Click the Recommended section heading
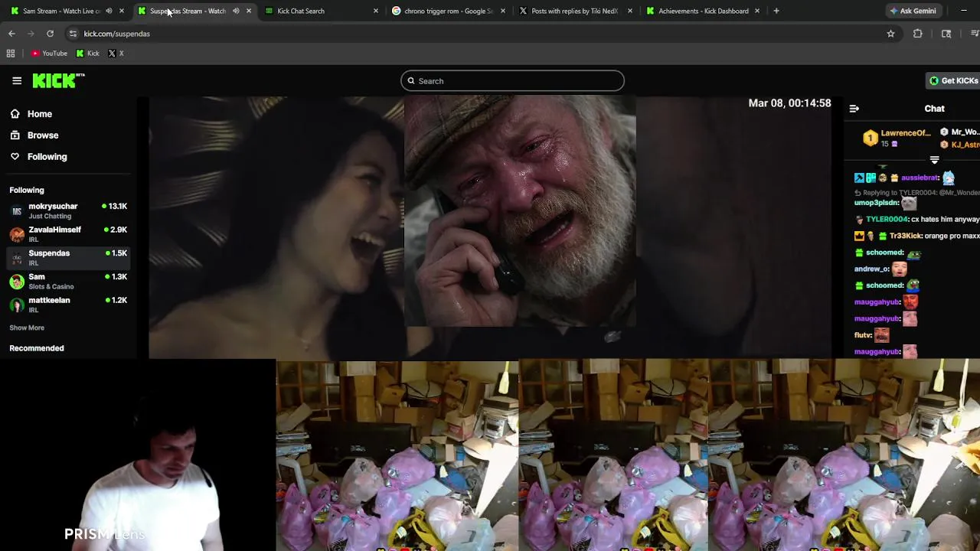Viewport: 980px width, 551px height. click(37, 348)
